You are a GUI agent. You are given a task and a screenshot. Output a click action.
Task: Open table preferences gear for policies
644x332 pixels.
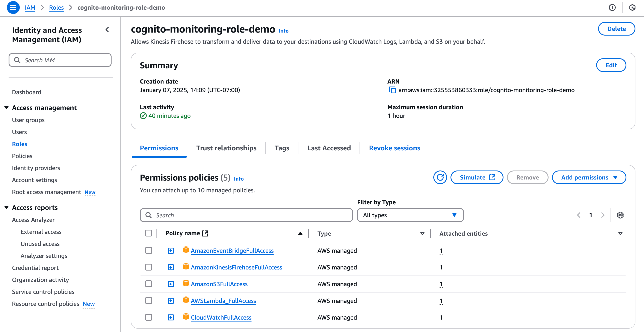tap(620, 215)
